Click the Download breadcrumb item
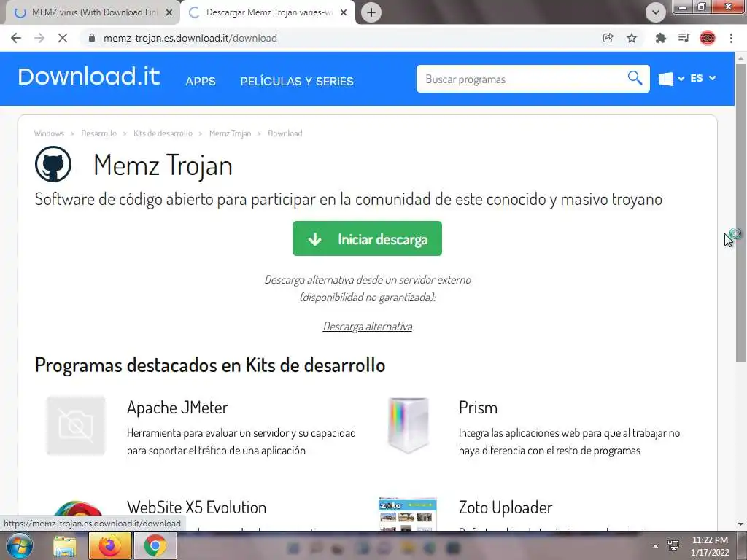This screenshot has height=560, width=747. click(x=285, y=133)
